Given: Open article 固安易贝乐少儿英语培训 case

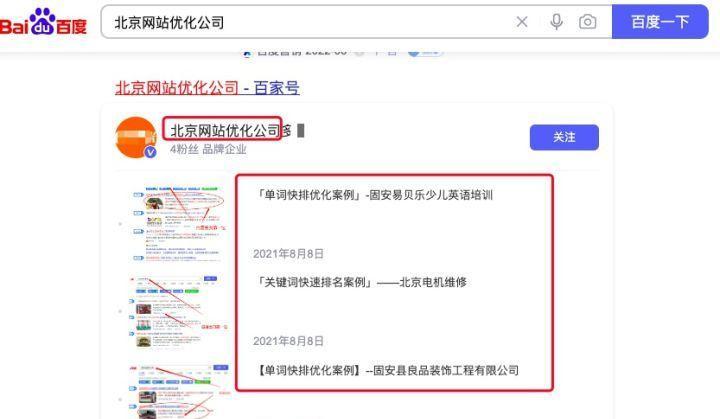Looking at the screenshot, I should click(x=373, y=195).
